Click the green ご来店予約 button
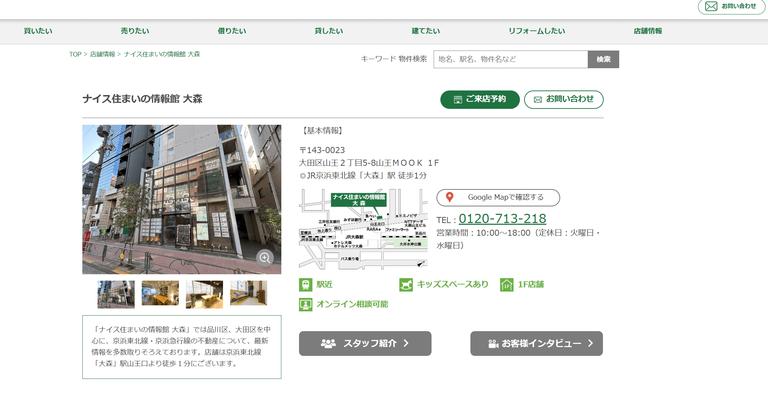This screenshot has width=768, height=399. (x=480, y=99)
